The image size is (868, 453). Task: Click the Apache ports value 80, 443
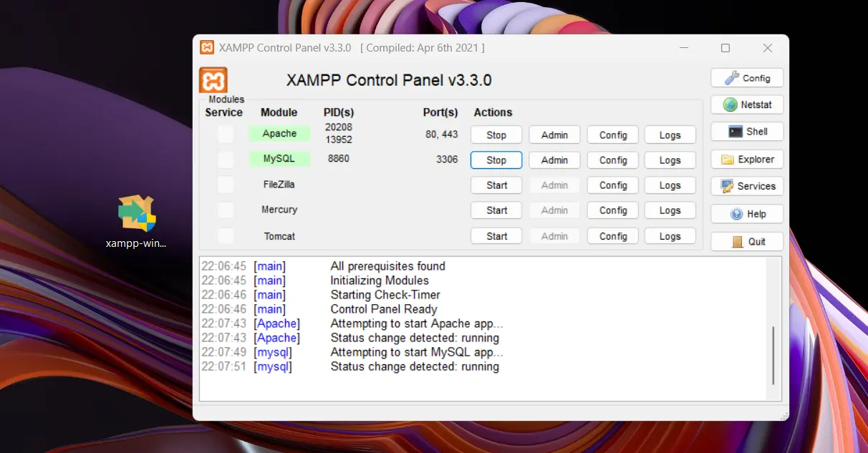point(442,134)
